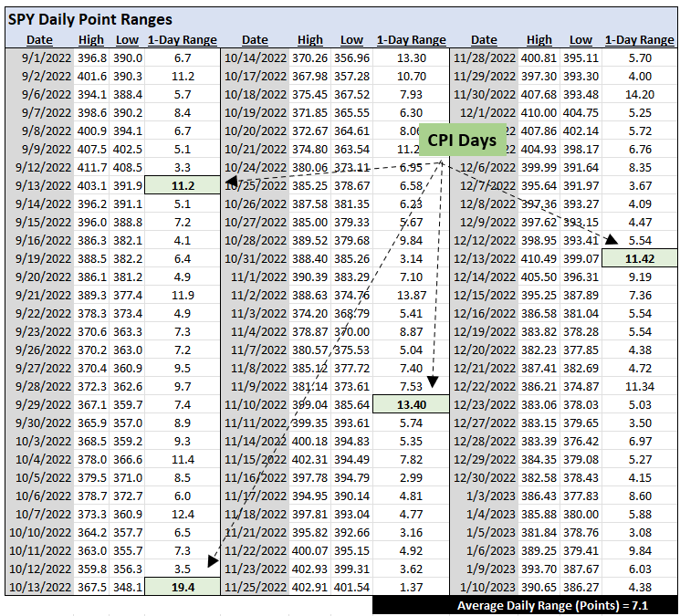Click date cell 12/16/2022
Image resolution: width=680 pixels, height=616 pixels.
(x=485, y=313)
